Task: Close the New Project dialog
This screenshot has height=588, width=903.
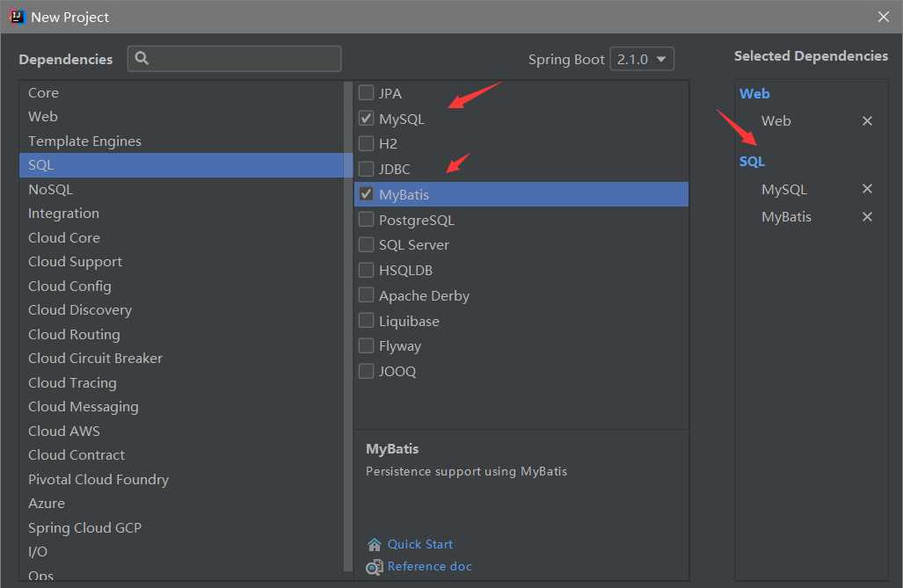Action: coord(884,17)
